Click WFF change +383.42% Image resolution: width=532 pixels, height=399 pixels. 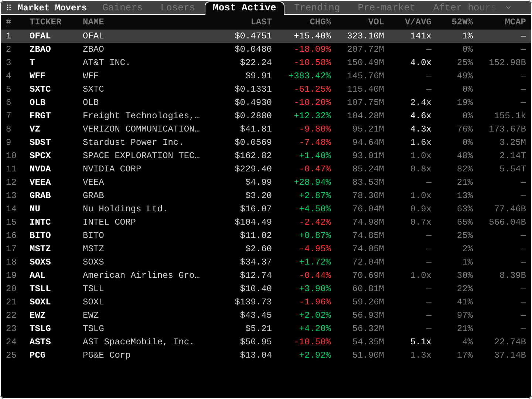(310, 76)
